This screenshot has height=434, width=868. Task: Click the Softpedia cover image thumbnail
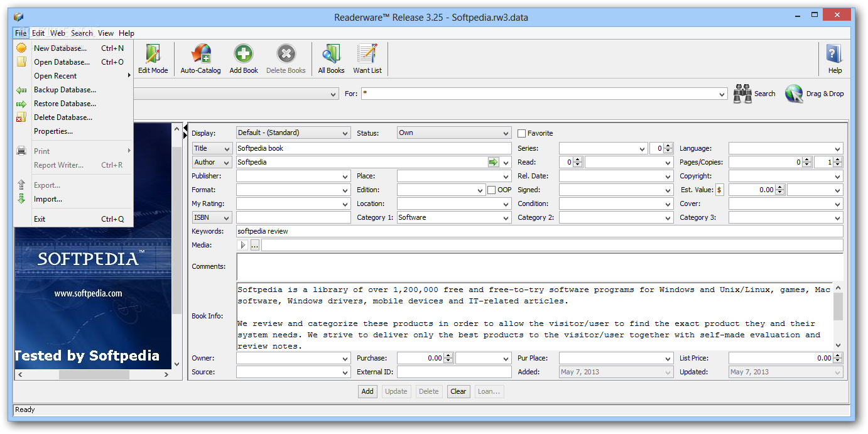coord(94,246)
